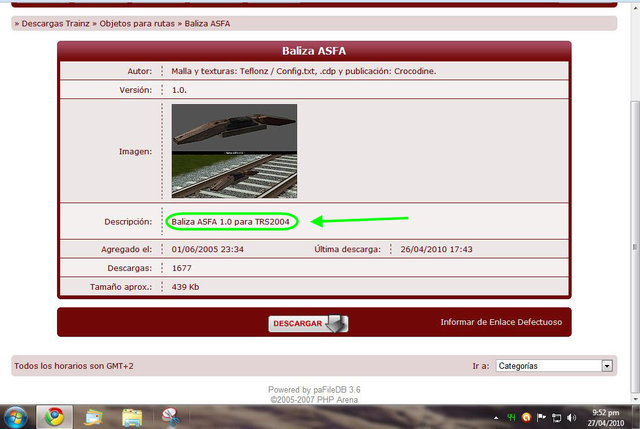Click the network tray icon

[556, 416]
